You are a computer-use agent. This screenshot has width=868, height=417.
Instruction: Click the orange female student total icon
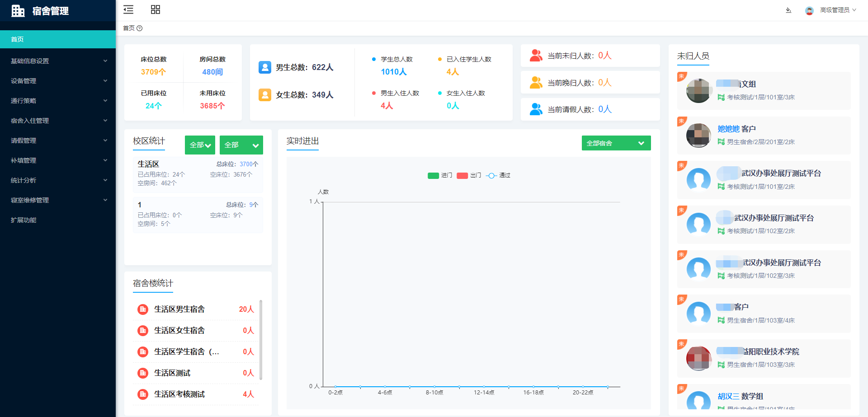[264, 95]
